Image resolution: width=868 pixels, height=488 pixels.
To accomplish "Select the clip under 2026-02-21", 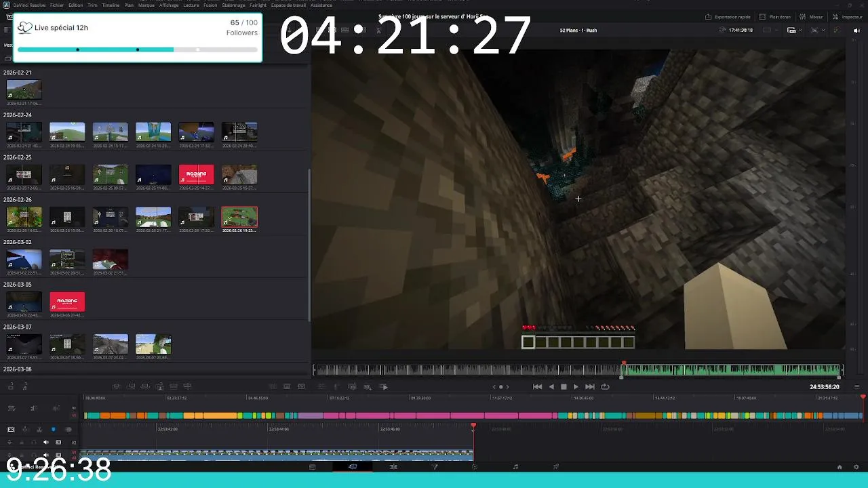I will pos(24,89).
